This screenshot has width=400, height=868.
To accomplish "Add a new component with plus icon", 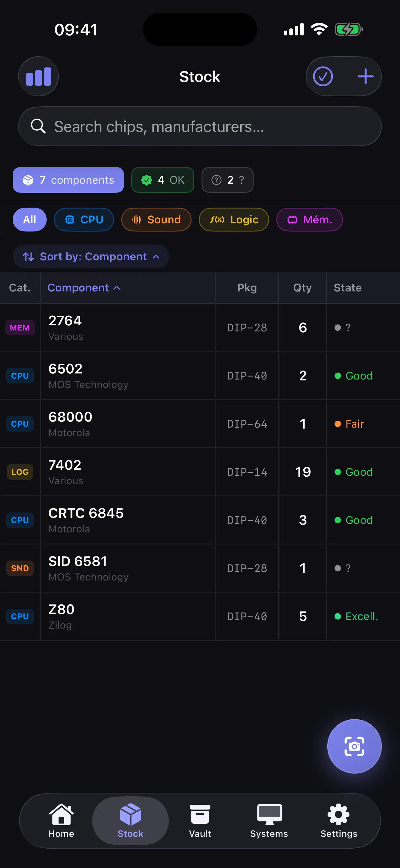I will (x=365, y=77).
